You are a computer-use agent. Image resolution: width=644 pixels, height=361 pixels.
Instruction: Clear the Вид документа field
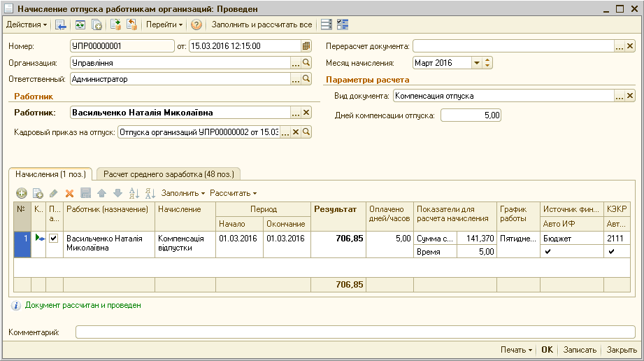[x=630, y=96]
